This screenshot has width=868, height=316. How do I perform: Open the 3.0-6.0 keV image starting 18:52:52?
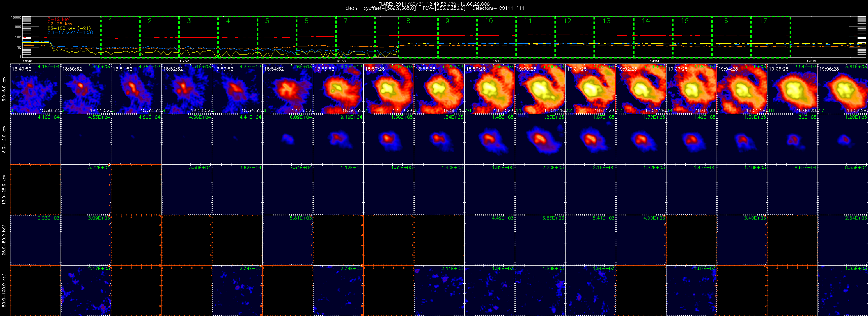(187, 88)
